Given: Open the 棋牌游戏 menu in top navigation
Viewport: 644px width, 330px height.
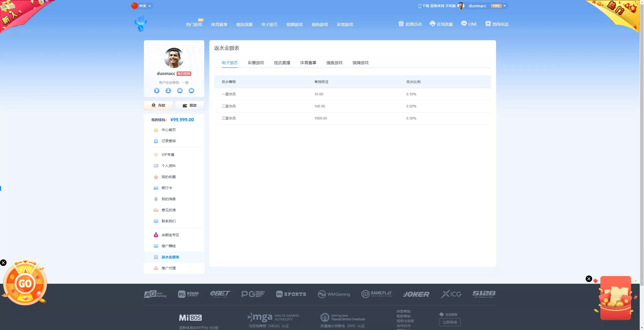Looking at the screenshot, I should coord(294,24).
